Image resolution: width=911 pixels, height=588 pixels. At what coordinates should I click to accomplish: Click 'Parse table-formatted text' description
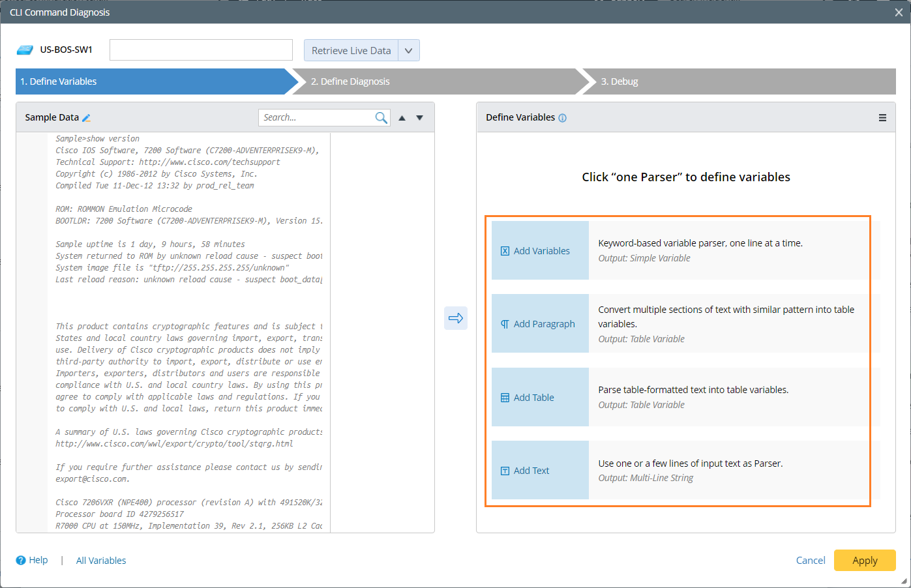click(693, 390)
